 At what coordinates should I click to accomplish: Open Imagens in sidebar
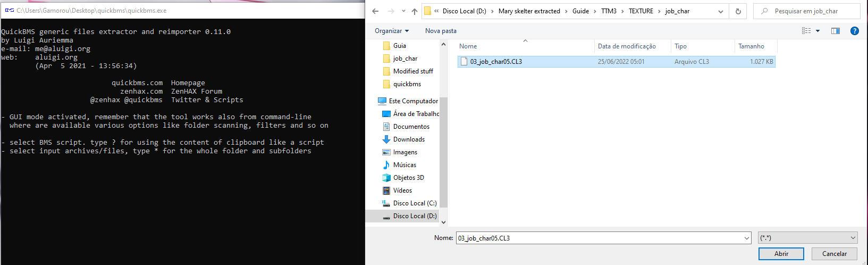click(405, 152)
